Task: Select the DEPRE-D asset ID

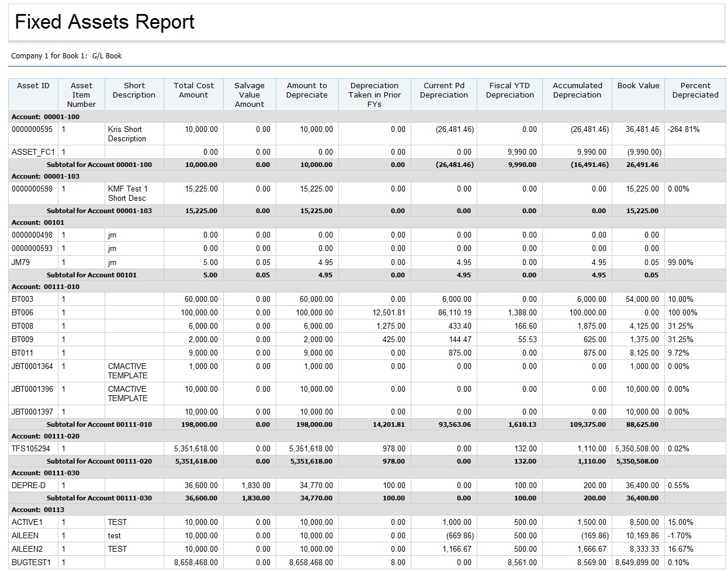Action: (x=29, y=486)
